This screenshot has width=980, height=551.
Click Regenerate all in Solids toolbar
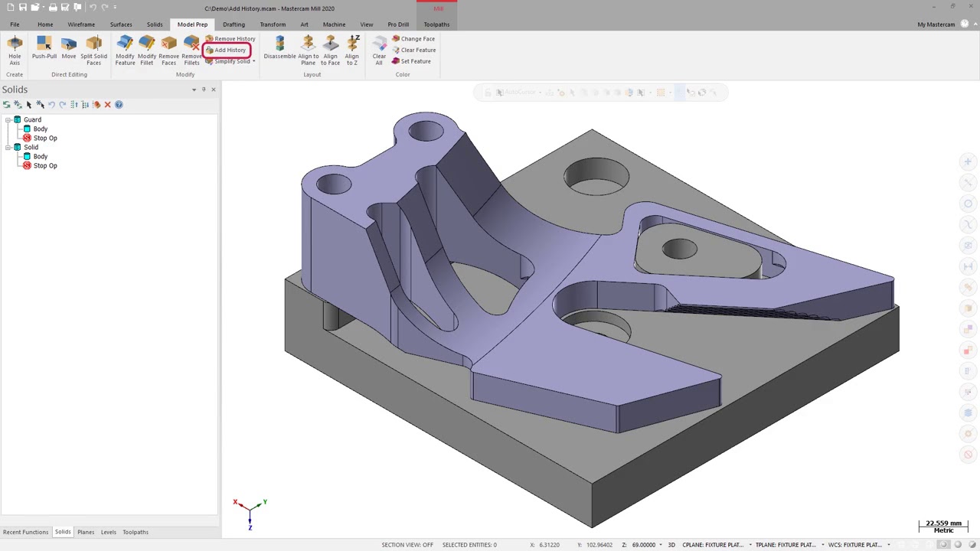[x=18, y=105]
